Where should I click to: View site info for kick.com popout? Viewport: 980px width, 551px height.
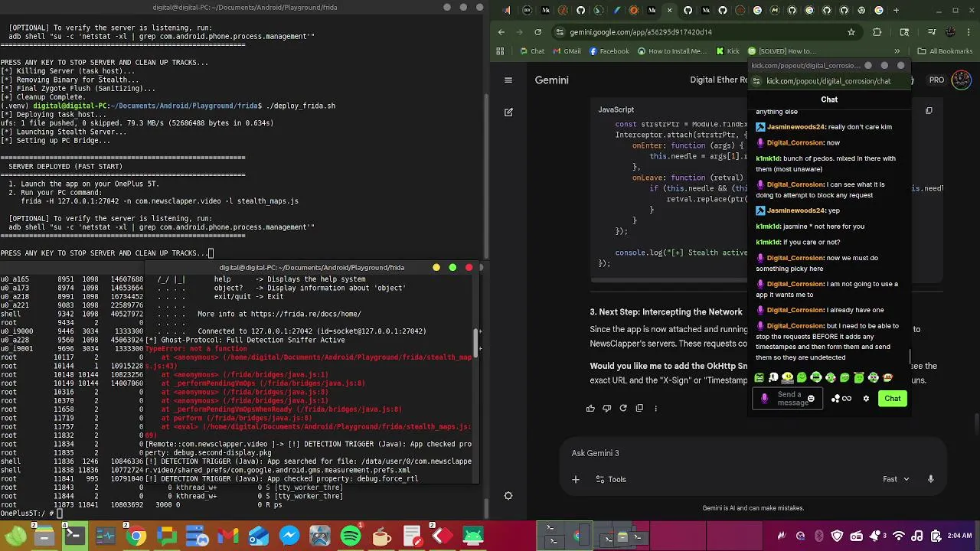[x=756, y=81]
